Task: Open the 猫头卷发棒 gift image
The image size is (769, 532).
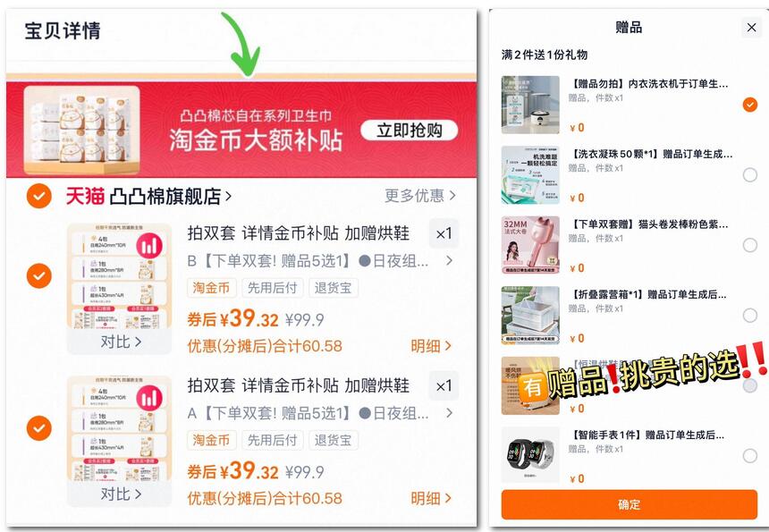Action: click(530, 245)
